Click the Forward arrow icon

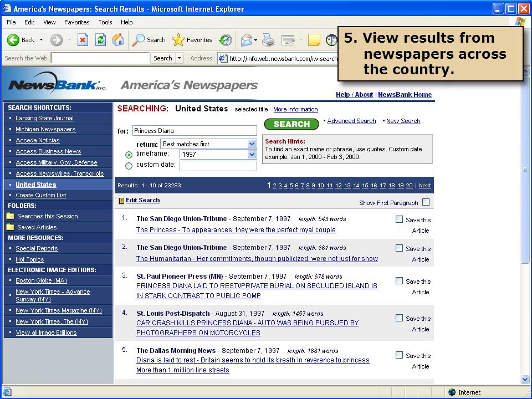point(57,40)
